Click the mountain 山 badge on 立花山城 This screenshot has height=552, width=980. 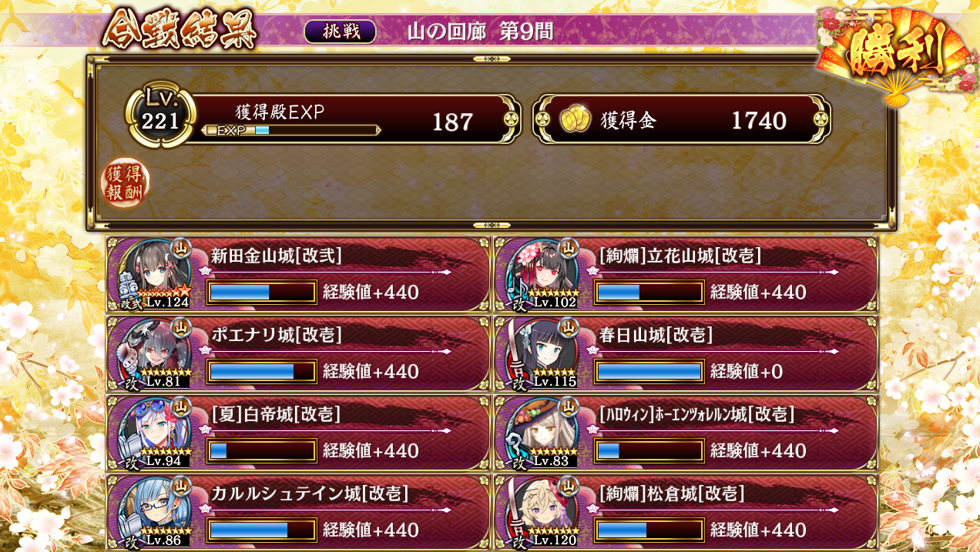(569, 248)
